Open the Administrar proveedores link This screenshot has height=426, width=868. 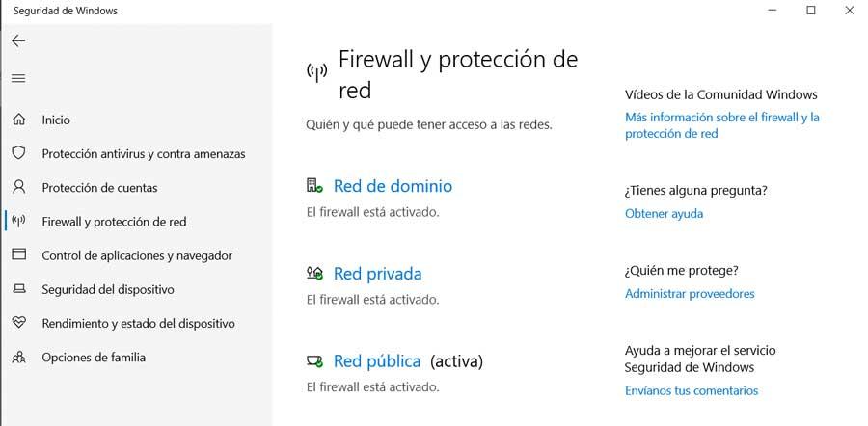tap(690, 293)
